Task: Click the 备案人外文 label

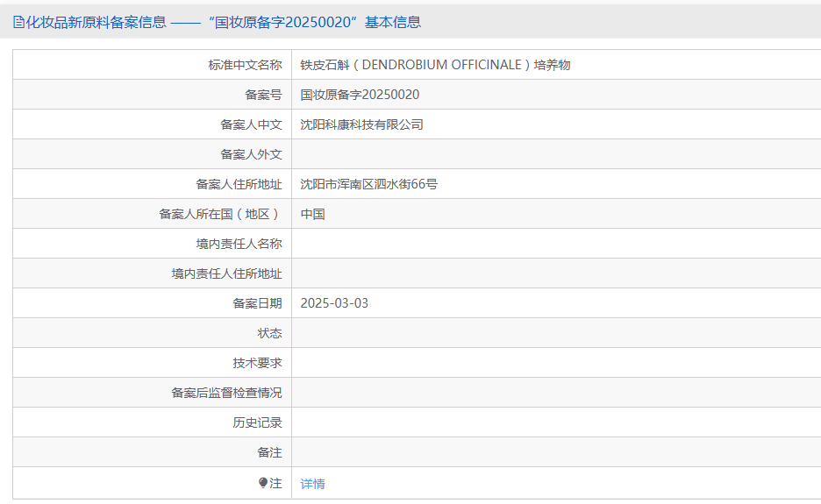Action: point(252,154)
